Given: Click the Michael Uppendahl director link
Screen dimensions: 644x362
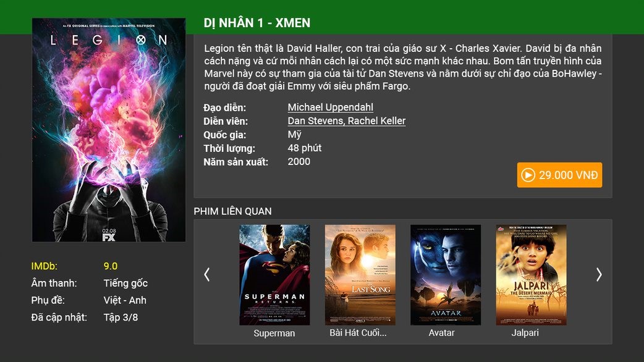Looking at the screenshot, I should point(330,107).
